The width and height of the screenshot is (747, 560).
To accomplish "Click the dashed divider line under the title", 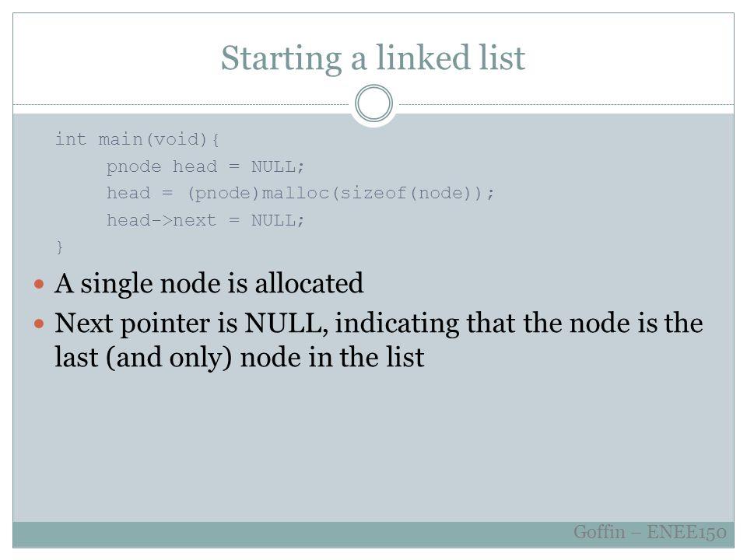I will 181,104.
